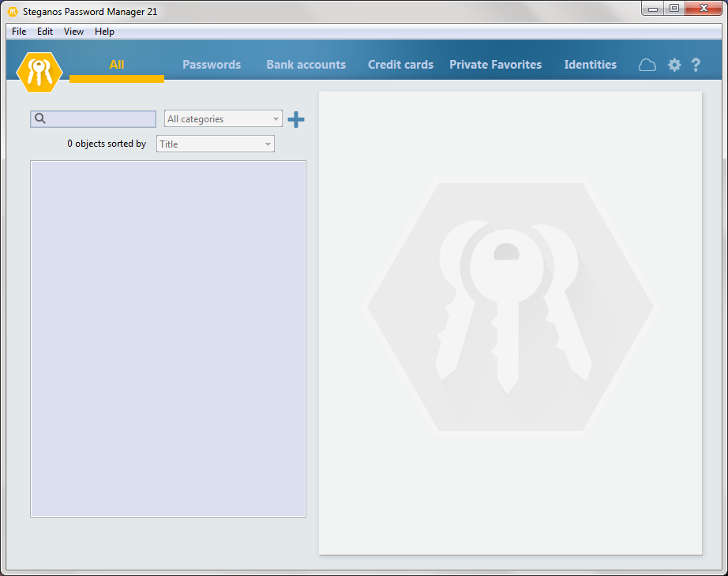The image size is (728, 576).
Task: Select the Passwords category icon tab
Action: coord(211,65)
